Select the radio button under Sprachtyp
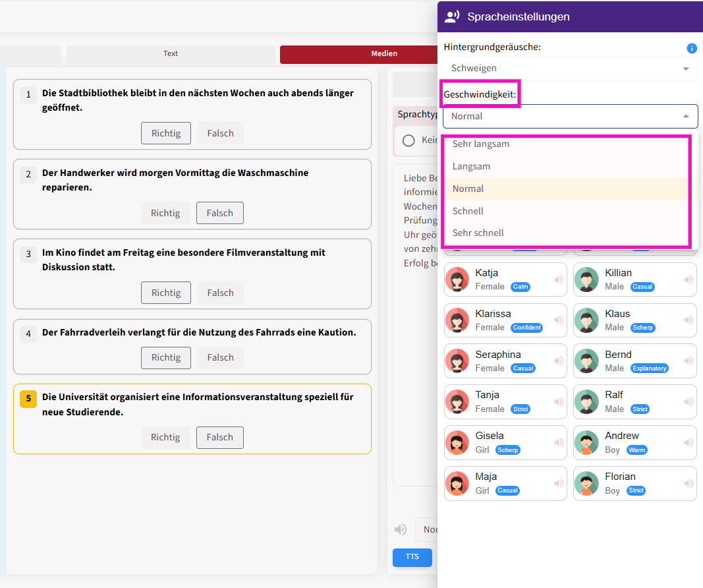 (x=408, y=140)
